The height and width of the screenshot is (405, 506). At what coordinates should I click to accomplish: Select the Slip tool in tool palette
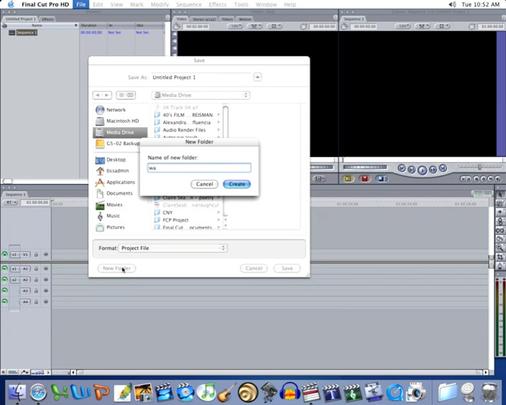(500, 230)
